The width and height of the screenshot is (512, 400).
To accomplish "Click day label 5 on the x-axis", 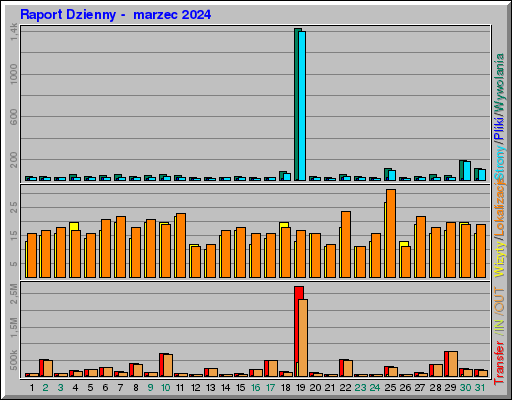I will click(x=90, y=388).
